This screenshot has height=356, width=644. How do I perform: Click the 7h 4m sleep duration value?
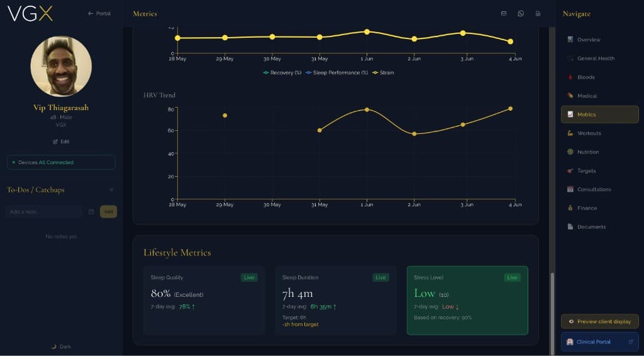point(297,294)
